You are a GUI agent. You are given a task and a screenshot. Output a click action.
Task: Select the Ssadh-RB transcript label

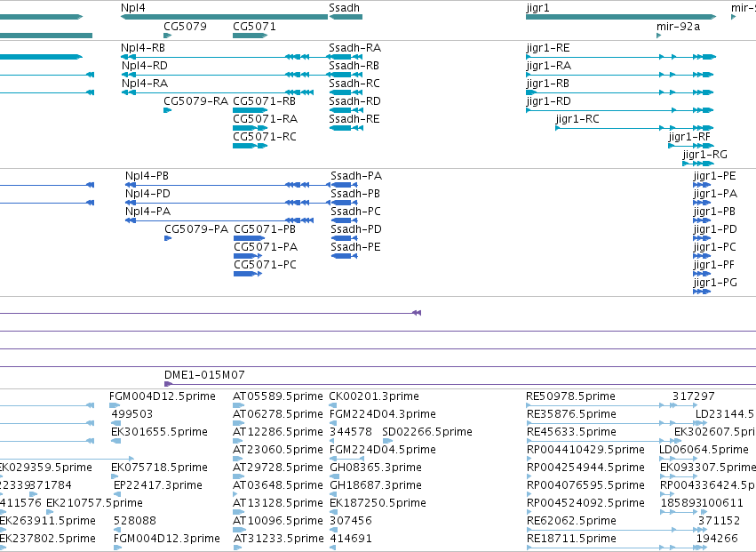pos(354,66)
